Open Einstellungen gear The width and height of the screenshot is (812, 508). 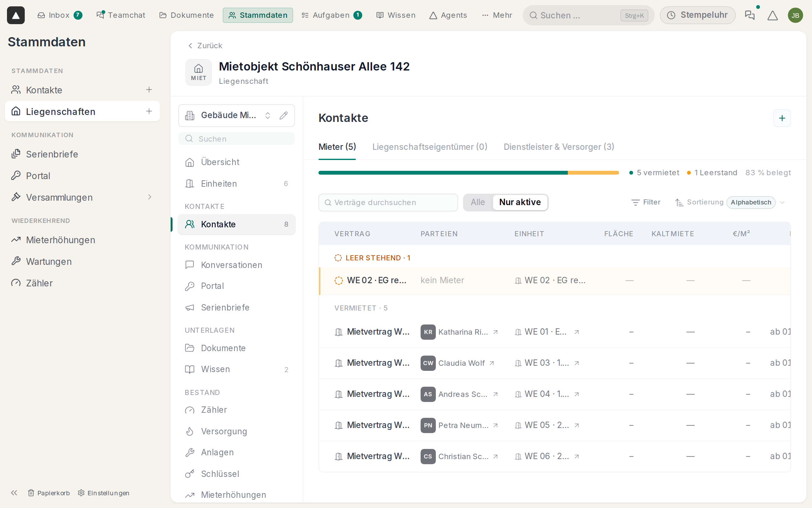tap(103, 493)
